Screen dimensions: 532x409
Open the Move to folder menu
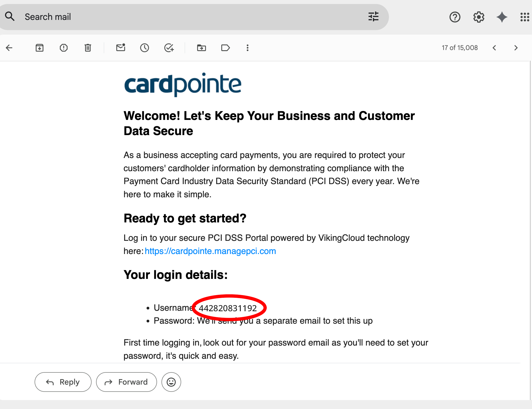202,48
